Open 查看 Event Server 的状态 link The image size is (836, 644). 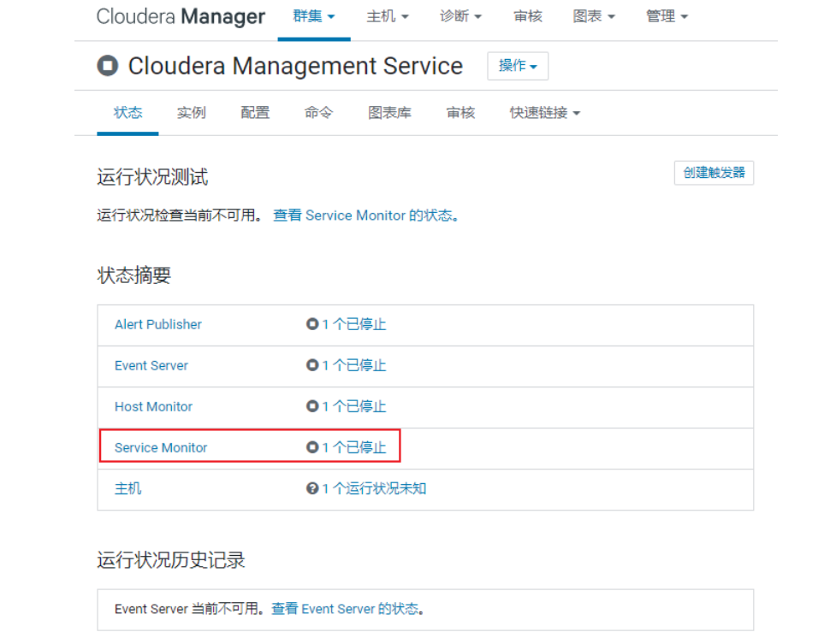pos(347,609)
